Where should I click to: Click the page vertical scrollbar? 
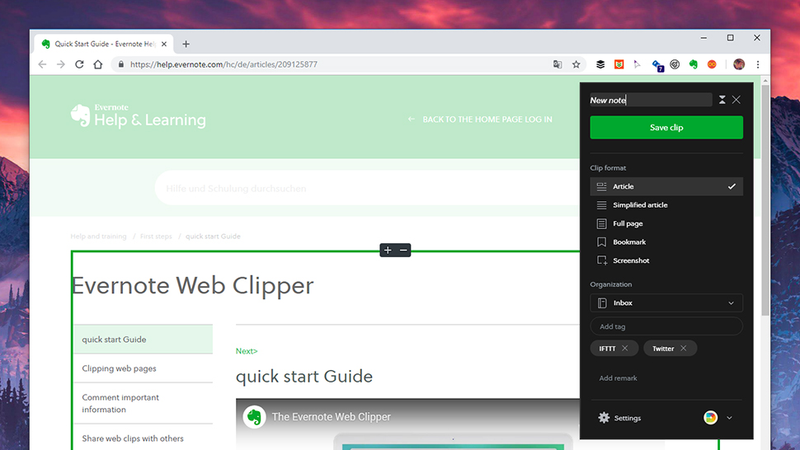765,199
